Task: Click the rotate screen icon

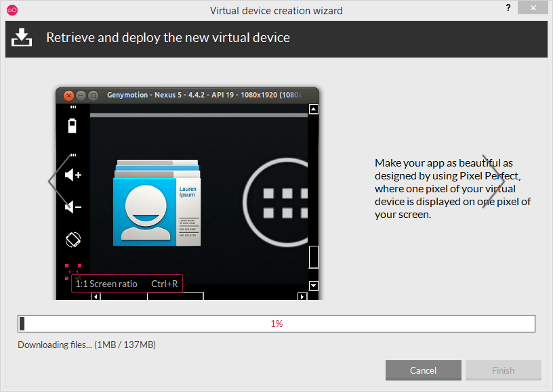Action: click(x=73, y=240)
